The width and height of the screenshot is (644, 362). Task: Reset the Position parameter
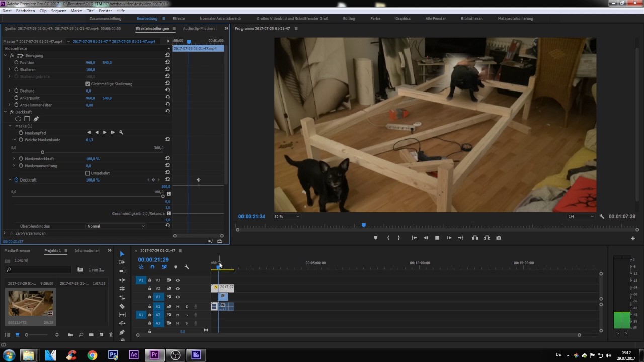[x=167, y=62]
